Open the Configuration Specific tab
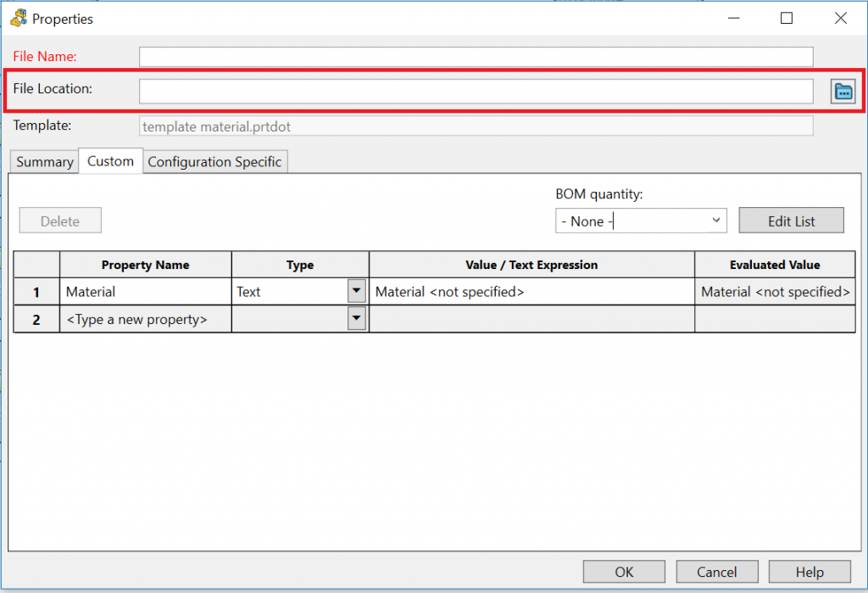Viewport: 868px width, 593px height. click(214, 162)
